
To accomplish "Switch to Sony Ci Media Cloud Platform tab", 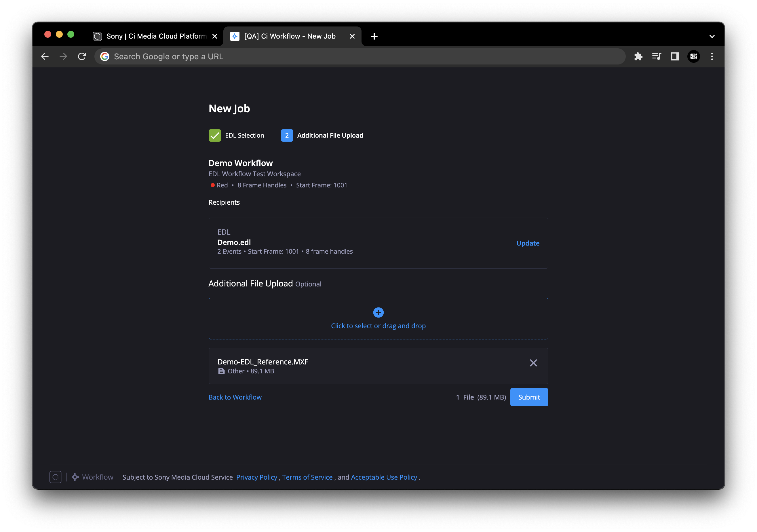I will pos(155,36).
